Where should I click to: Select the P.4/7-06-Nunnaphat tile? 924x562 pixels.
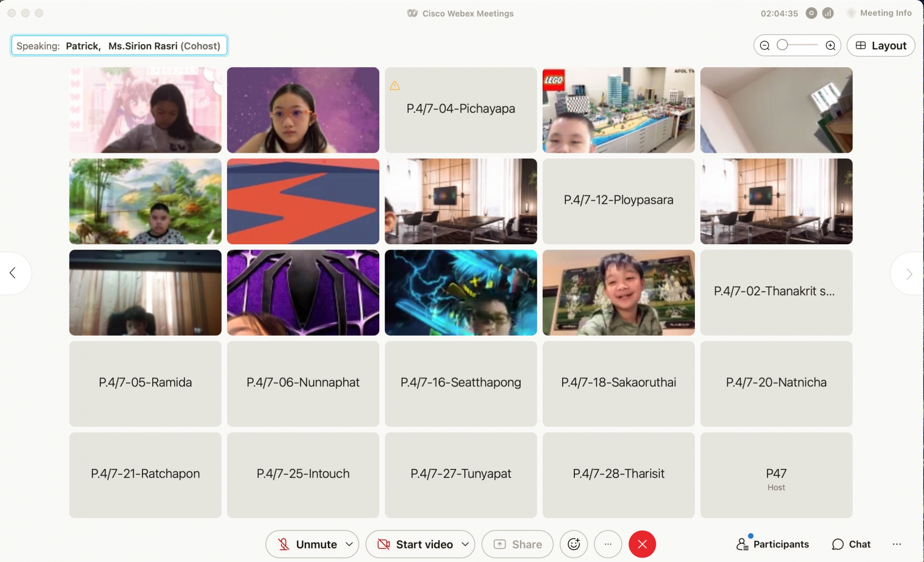[303, 383]
